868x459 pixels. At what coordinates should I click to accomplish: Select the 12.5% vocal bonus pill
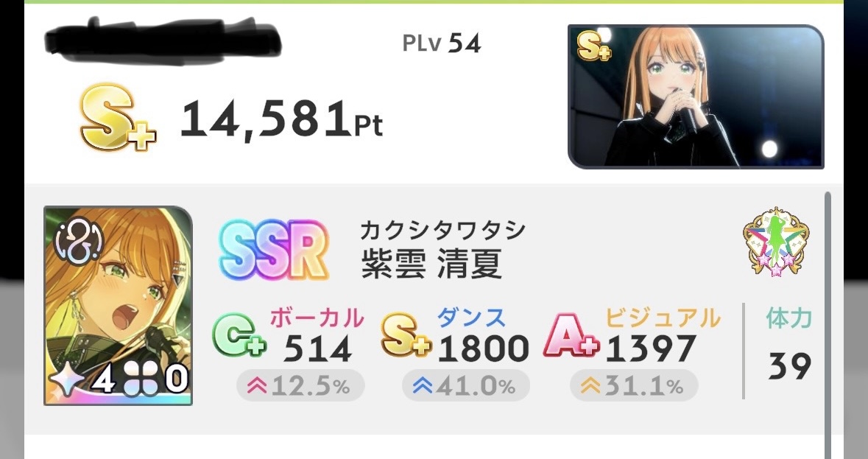click(300, 385)
